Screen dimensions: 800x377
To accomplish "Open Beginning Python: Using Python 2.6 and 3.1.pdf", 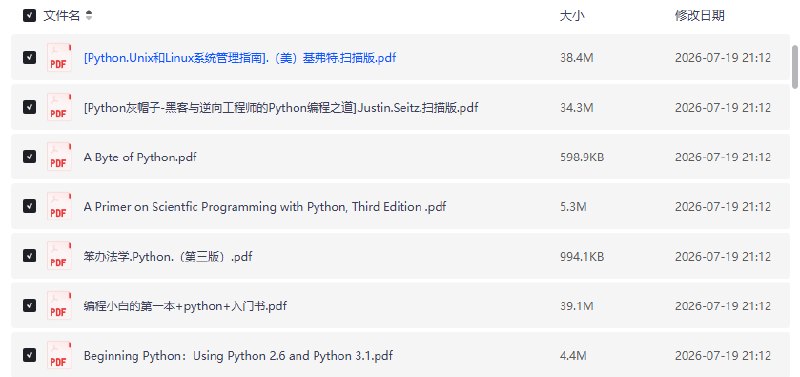I will pyautogui.click(x=238, y=356).
